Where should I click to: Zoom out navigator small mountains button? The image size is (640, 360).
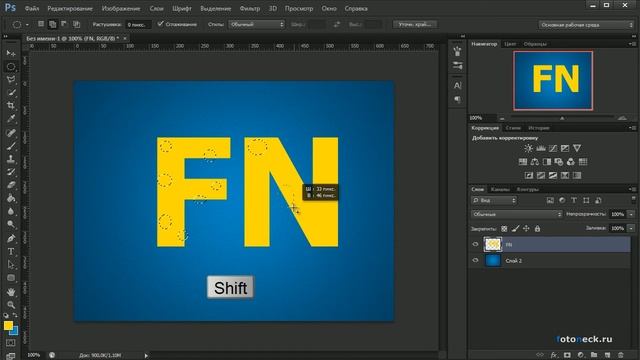(x=502, y=118)
